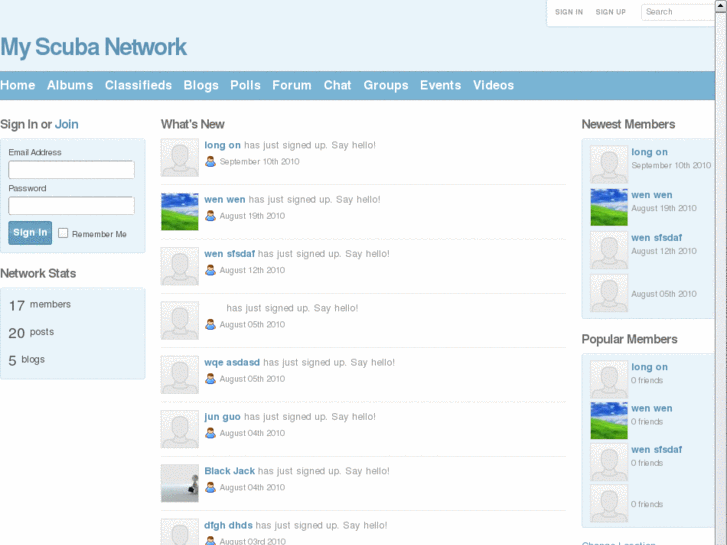Open the Groups section

386,85
